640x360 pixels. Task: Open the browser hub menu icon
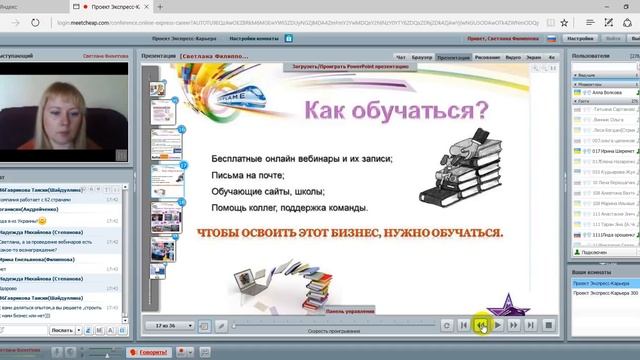point(590,23)
